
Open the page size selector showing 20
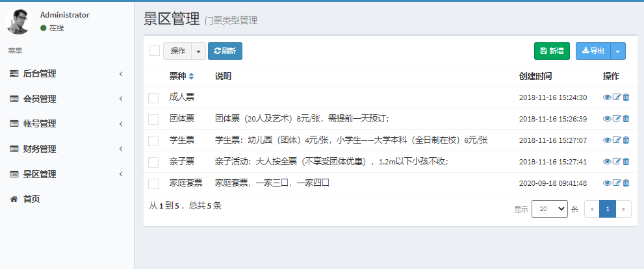[549, 209]
